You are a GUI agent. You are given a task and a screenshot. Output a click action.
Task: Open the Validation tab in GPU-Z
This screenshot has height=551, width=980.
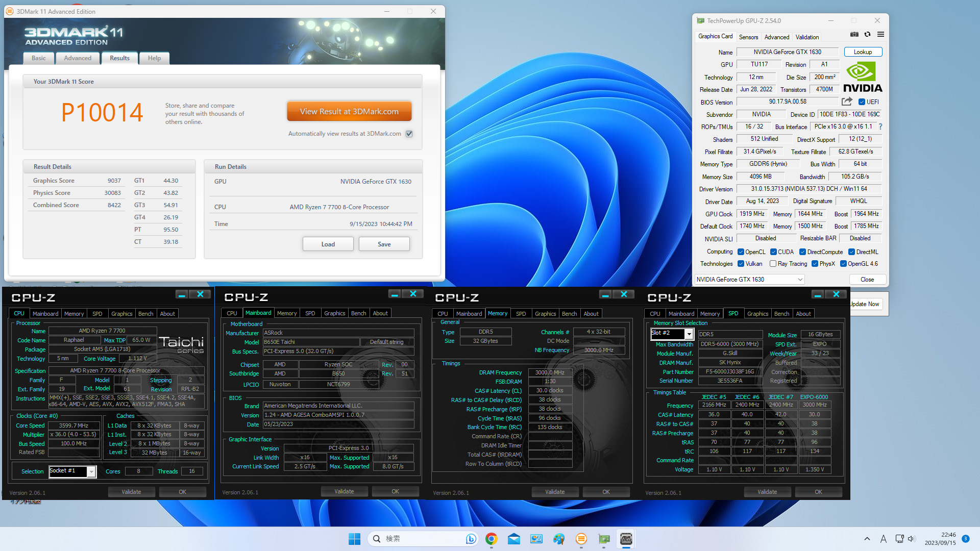807,37
